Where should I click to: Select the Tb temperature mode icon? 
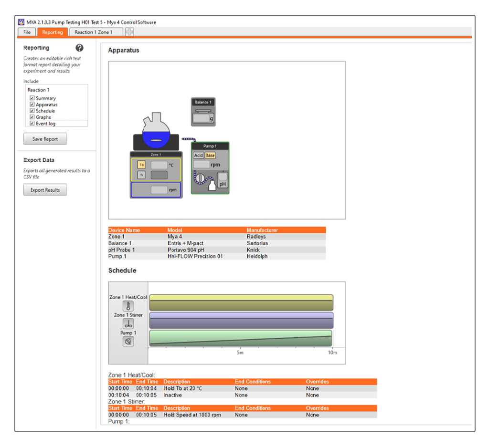[x=141, y=165]
